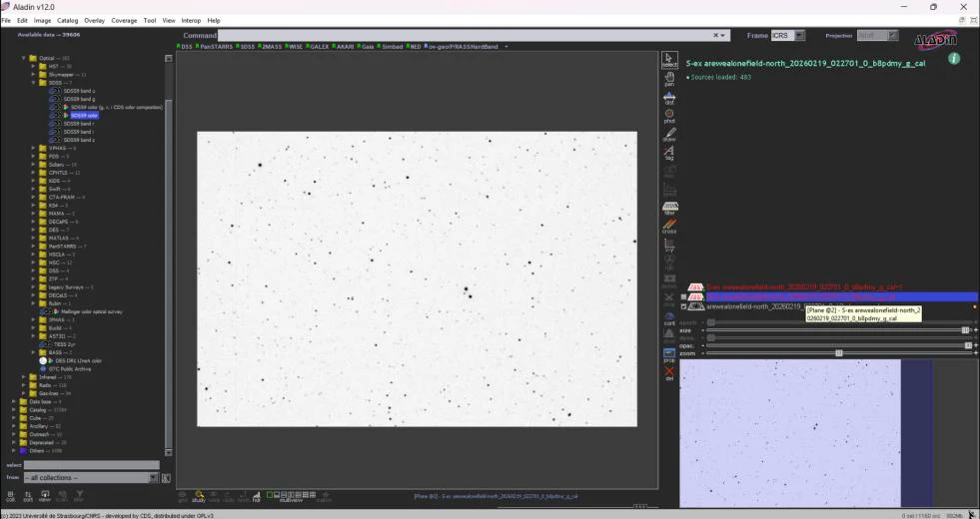The image size is (980, 519).
Task: Activate the select tool
Action: coord(669,60)
